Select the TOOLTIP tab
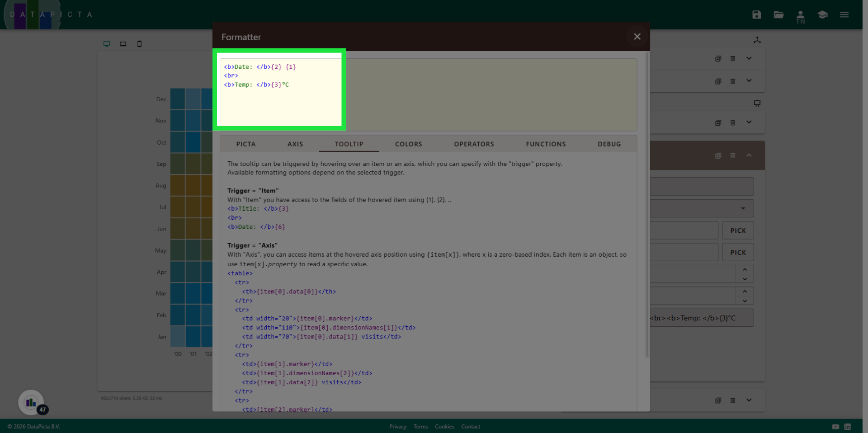Image resolution: width=868 pixels, height=433 pixels. point(349,144)
